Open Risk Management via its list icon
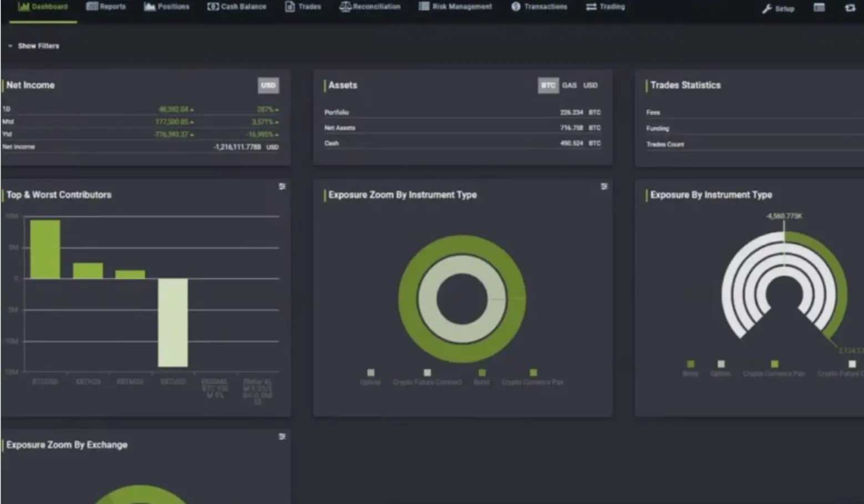 coord(424,7)
